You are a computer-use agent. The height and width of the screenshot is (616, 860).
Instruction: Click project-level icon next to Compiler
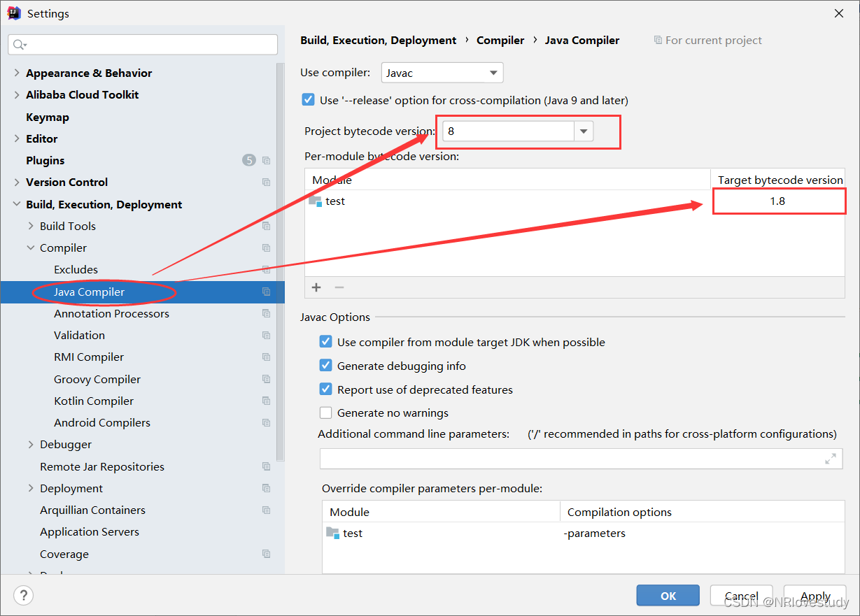pyautogui.click(x=266, y=248)
